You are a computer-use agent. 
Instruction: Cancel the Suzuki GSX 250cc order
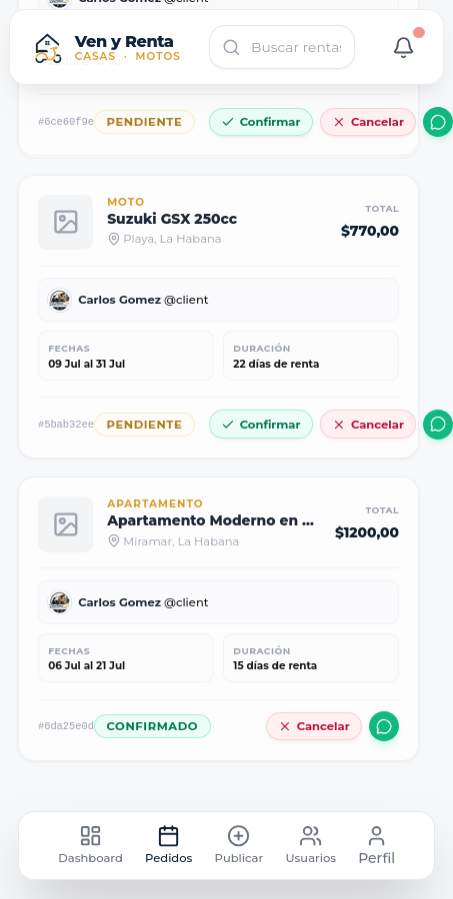(368, 424)
